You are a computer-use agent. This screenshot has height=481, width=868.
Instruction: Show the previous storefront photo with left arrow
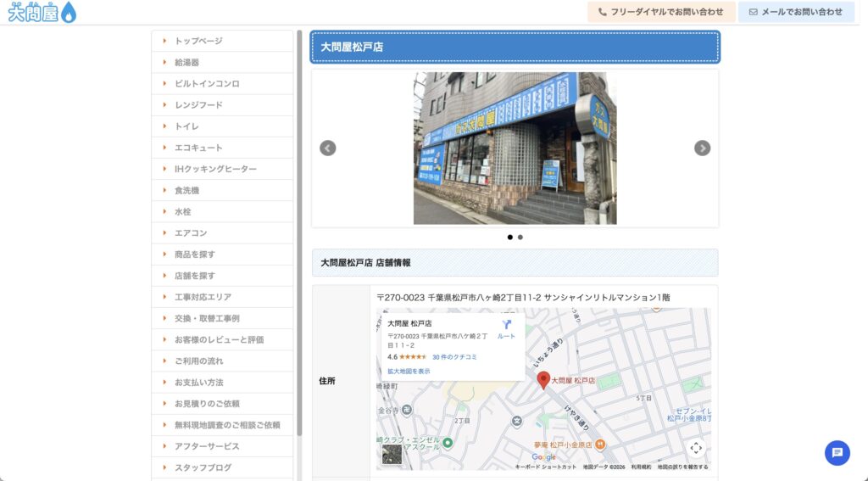click(x=328, y=148)
